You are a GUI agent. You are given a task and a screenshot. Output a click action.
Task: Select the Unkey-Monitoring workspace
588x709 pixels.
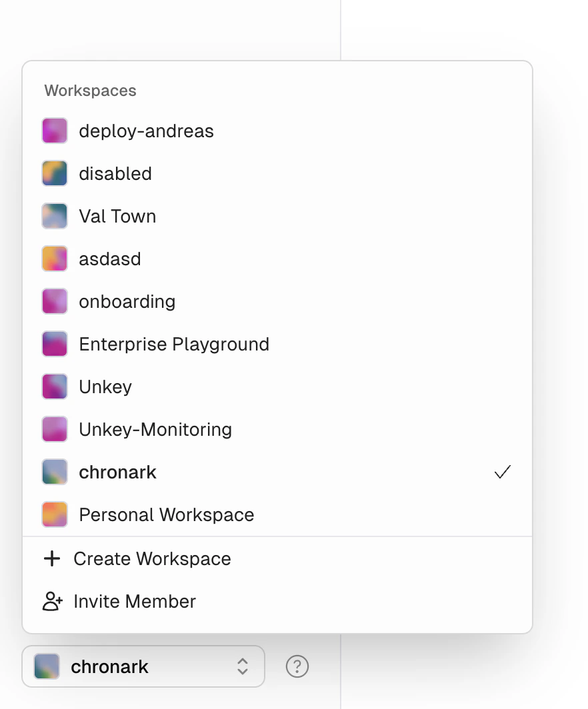coord(155,429)
